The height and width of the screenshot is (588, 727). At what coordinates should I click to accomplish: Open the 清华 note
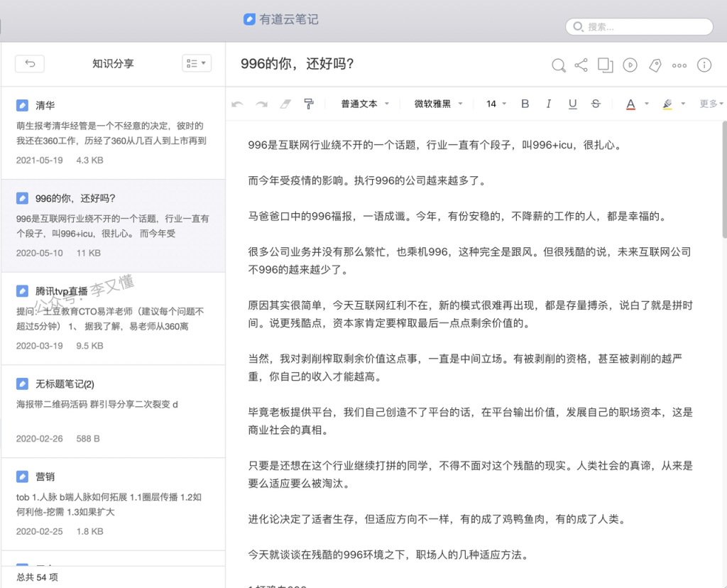(113, 133)
